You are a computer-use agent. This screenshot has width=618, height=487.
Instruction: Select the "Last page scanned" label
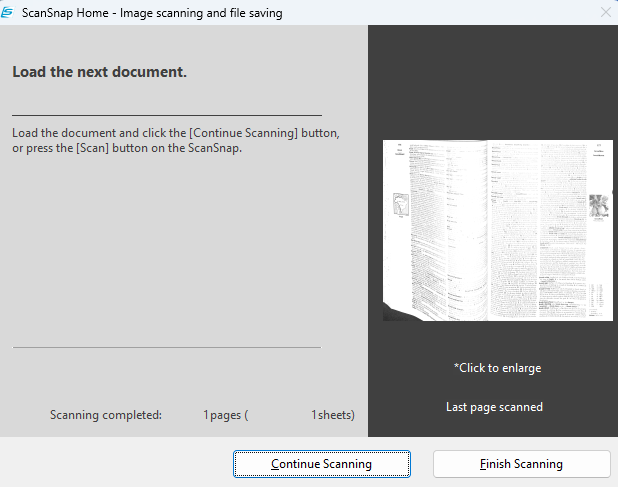point(494,407)
